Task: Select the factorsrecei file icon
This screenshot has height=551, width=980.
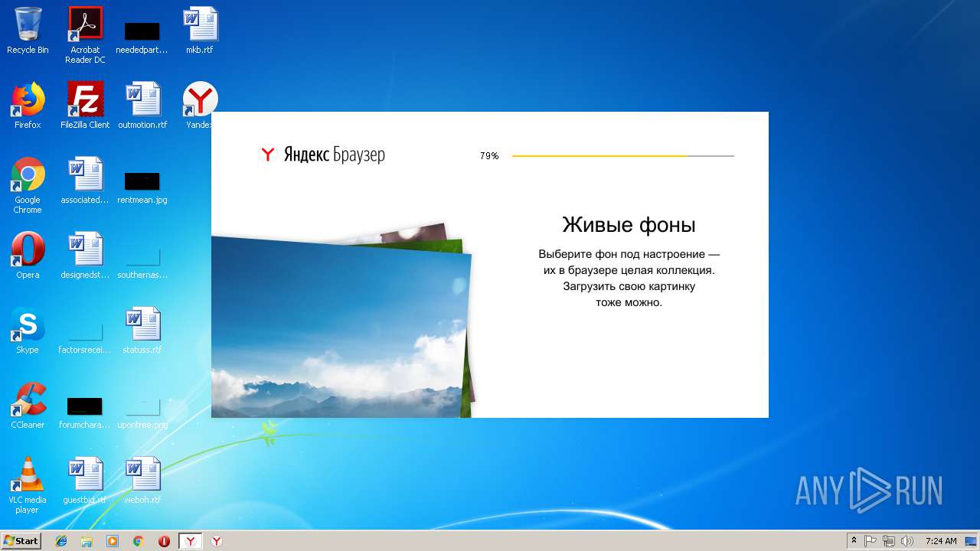Action: (x=85, y=339)
